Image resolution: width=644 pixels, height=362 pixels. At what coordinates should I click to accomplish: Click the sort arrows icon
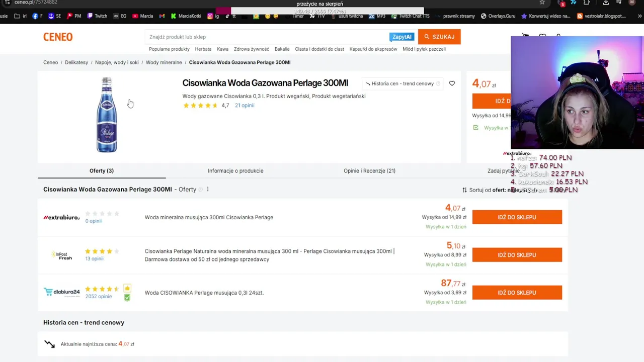click(x=464, y=190)
